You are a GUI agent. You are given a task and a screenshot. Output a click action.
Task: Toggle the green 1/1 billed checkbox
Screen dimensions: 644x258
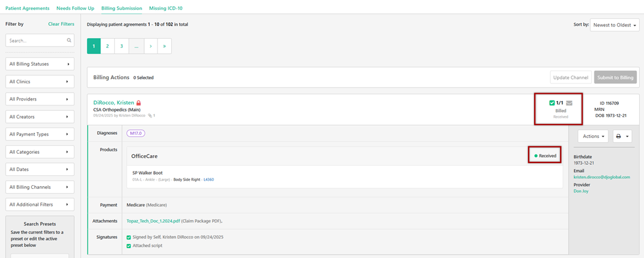point(552,103)
